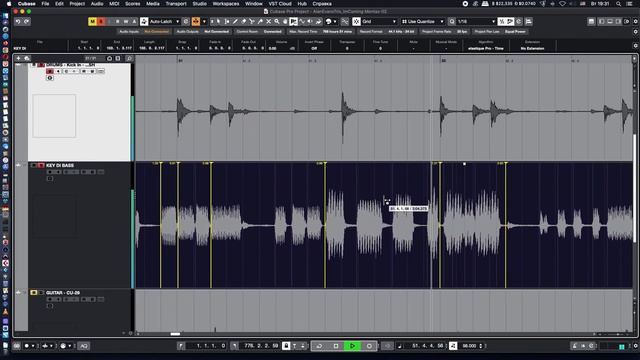Select the Play speaker tool
The height and width of the screenshot is (360, 640).
click(310, 21)
